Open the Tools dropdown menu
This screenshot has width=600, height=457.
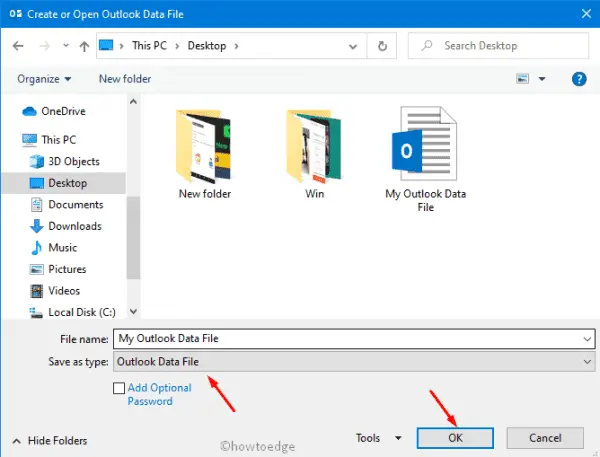pyautogui.click(x=379, y=438)
